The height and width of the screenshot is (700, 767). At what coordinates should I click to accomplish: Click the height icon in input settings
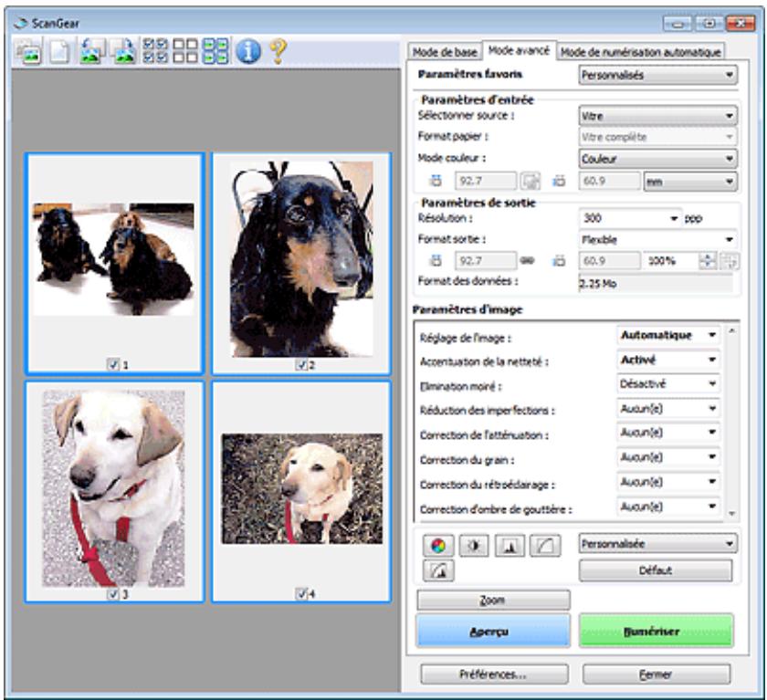click(559, 182)
